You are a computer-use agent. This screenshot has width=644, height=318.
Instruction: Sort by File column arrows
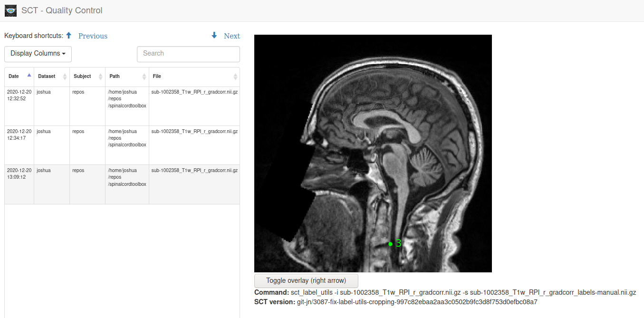point(235,77)
